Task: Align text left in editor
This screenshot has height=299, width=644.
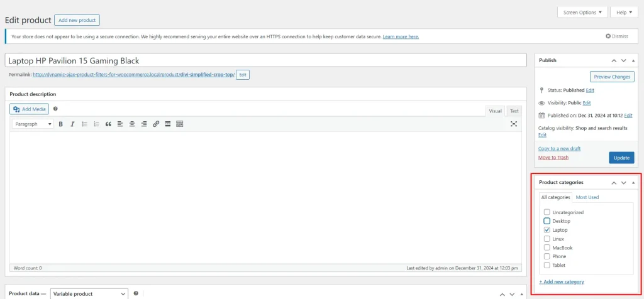Action: 120,124
